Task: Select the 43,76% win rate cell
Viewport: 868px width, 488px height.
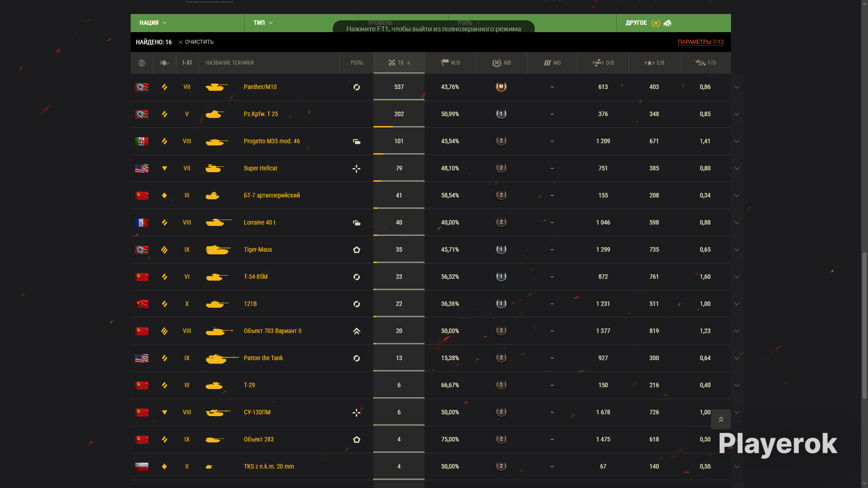Action: coord(450,87)
